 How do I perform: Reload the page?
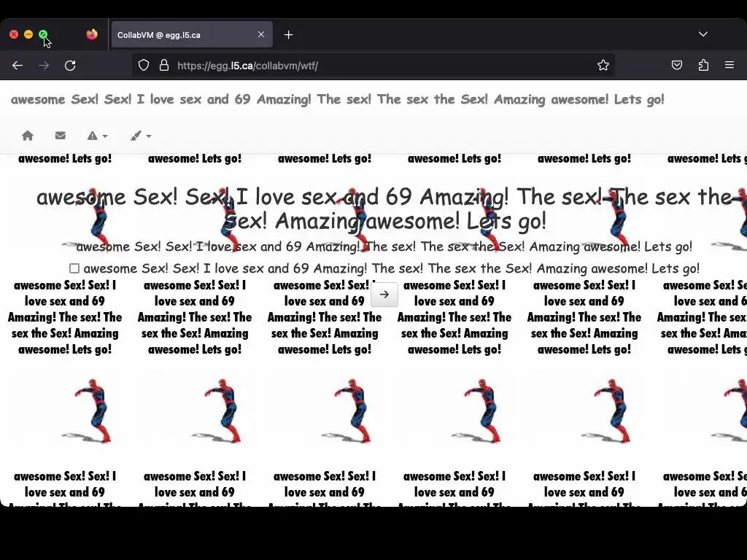(x=70, y=66)
